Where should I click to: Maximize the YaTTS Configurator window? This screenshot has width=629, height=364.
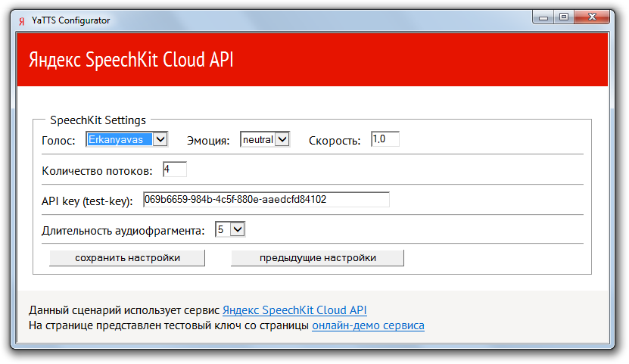tap(564, 17)
